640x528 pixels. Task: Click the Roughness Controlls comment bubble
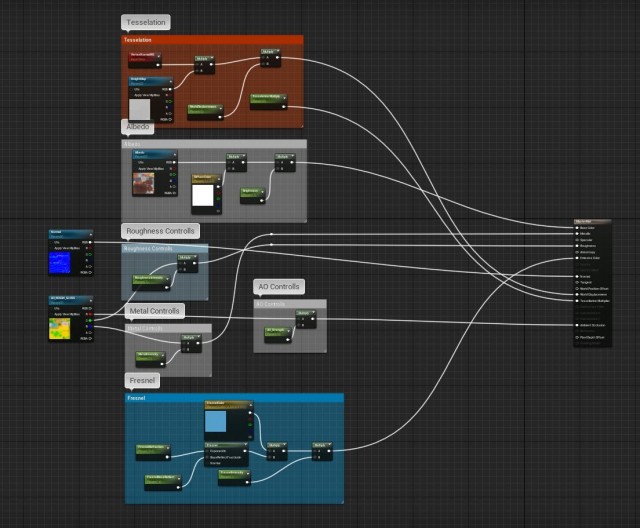coord(159,231)
